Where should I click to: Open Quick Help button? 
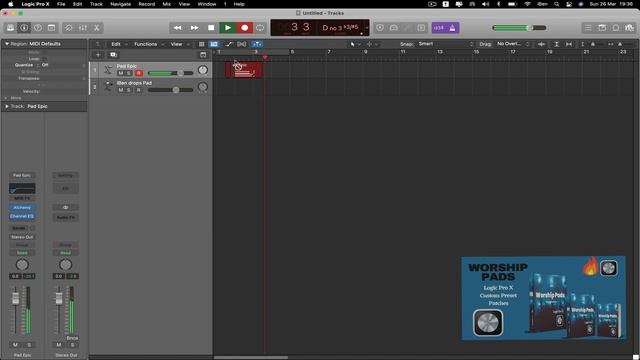(x=38, y=28)
